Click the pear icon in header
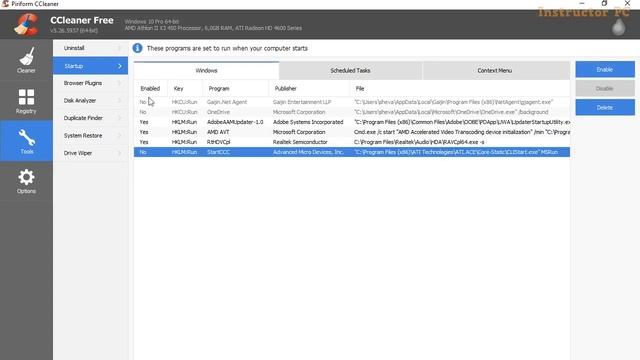The width and height of the screenshot is (640, 360). [619, 27]
